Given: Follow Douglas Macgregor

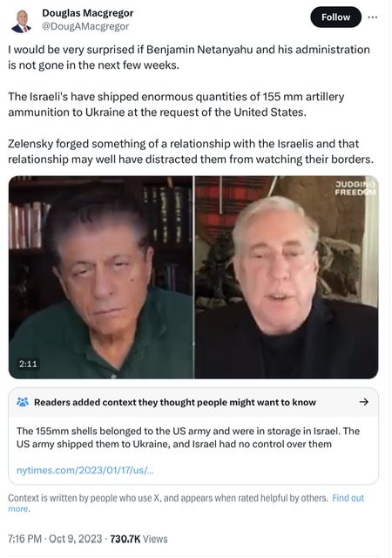Looking at the screenshot, I should coord(335,17).
